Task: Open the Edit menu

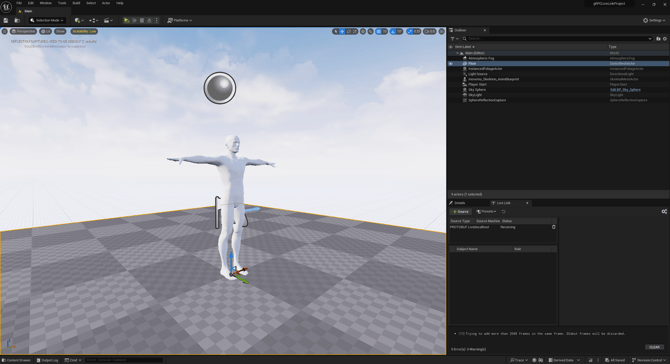Action: (31, 3)
